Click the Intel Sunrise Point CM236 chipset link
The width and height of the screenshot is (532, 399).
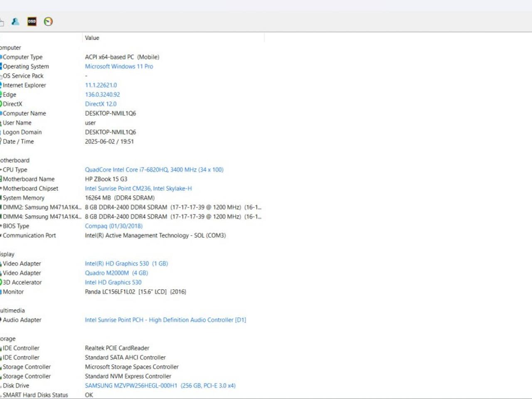138,188
